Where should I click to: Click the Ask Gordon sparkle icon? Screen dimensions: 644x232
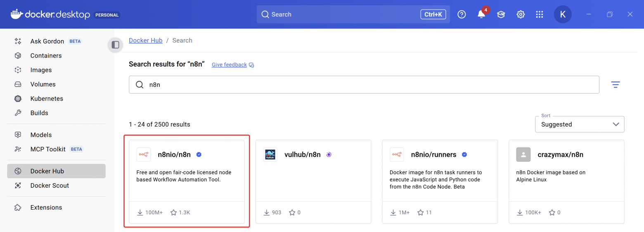click(18, 41)
